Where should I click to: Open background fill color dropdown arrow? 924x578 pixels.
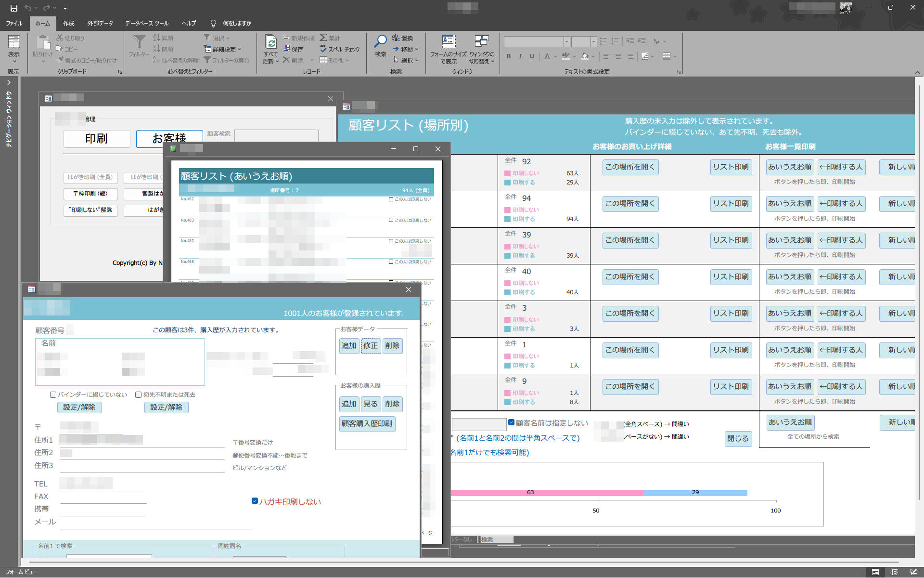tap(593, 56)
